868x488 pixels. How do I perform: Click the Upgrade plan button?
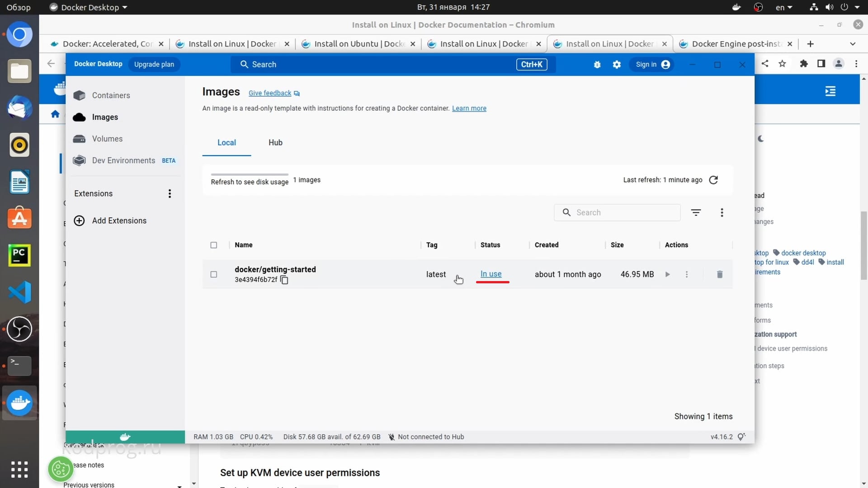click(x=154, y=65)
